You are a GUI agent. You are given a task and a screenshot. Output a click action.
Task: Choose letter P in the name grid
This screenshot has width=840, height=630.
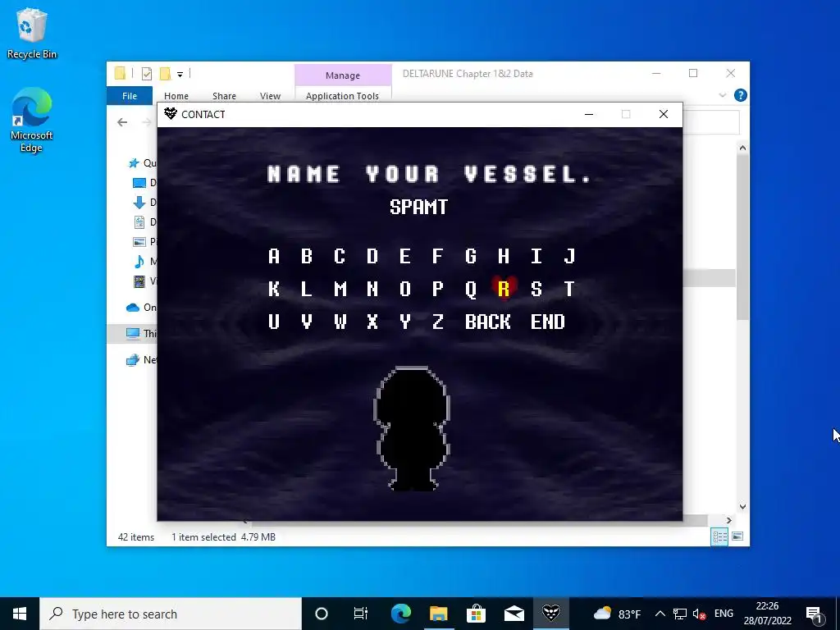[438, 289]
